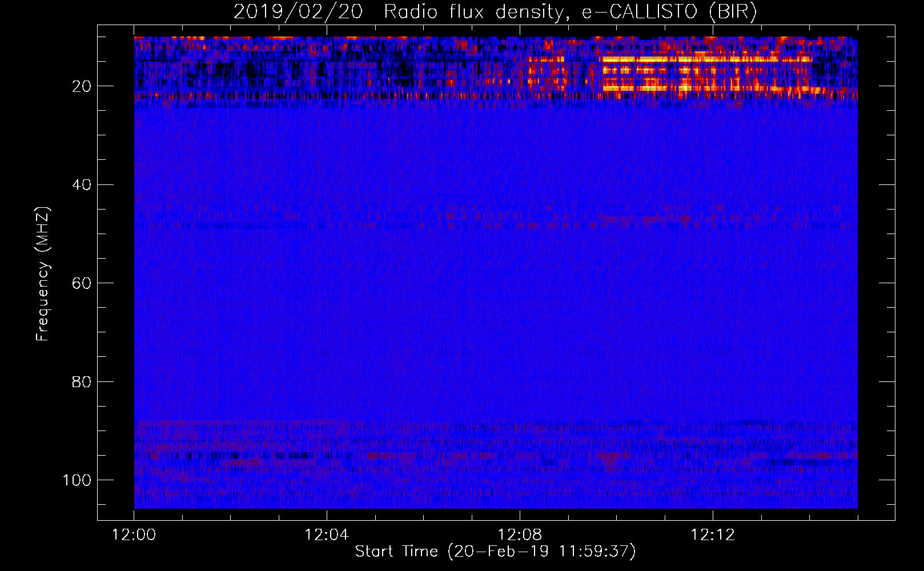Click the bright yellow radio burst near 15 MHz
The width and height of the screenshot is (924, 571).
[706, 59]
